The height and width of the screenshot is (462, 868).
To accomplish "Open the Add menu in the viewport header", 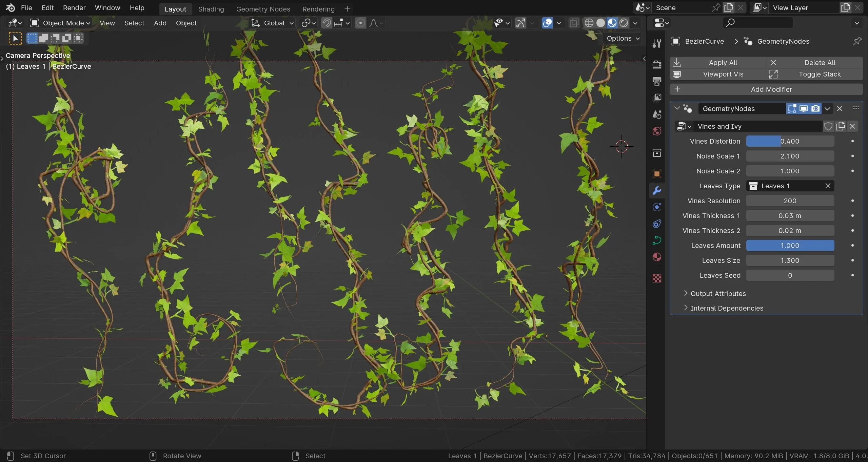I will 160,23.
